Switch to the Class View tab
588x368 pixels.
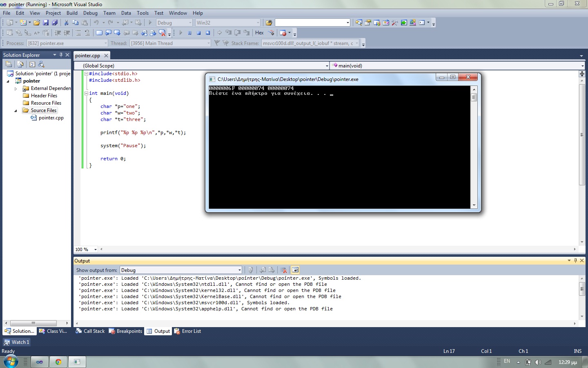tap(53, 331)
